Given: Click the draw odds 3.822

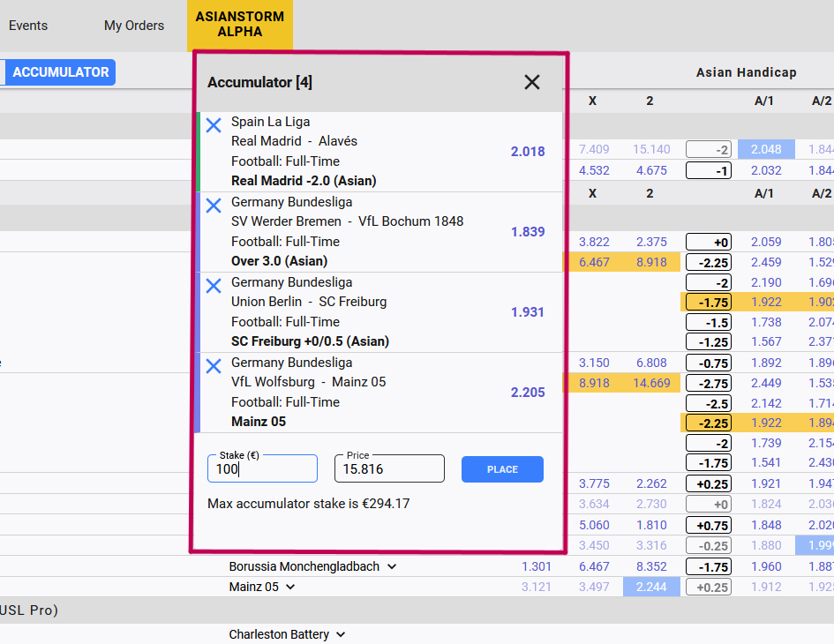Looking at the screenshot, I should (594, 242).
